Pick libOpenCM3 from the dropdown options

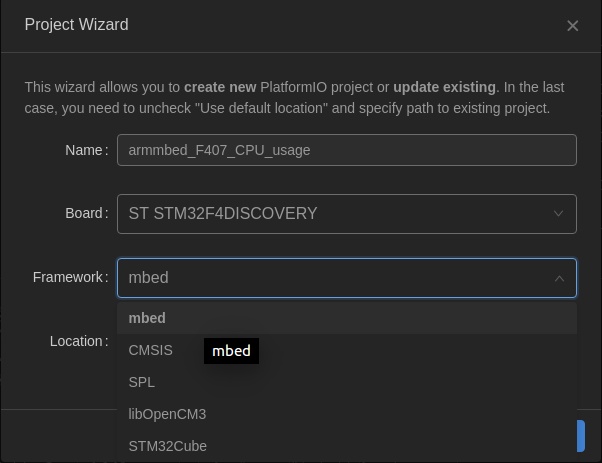coord(167,414)
